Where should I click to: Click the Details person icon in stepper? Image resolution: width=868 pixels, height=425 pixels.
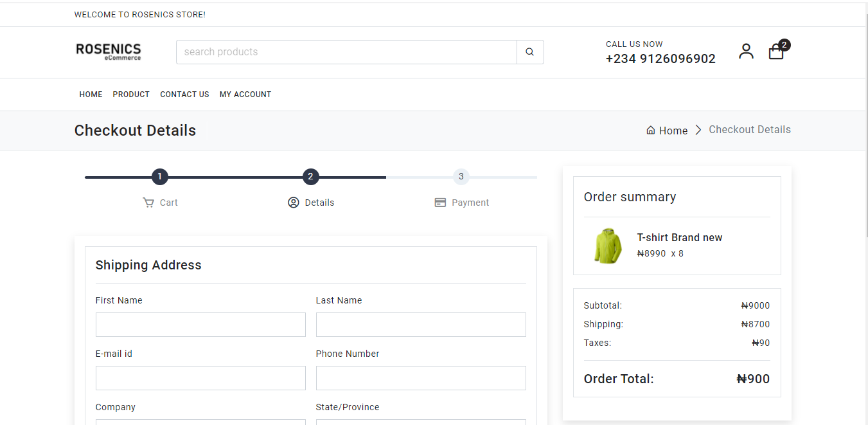pyautogui.click(x=294, y=203)
